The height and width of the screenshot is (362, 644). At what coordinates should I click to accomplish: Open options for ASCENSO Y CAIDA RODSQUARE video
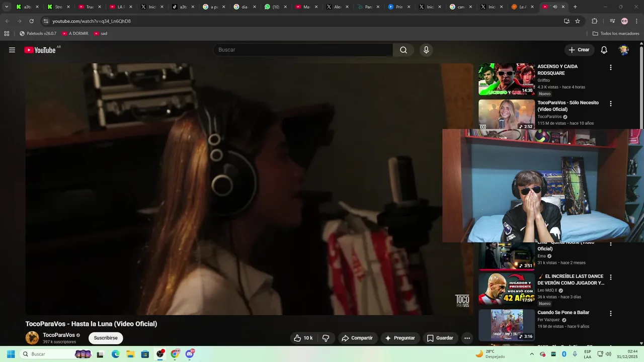pos(611,67)
